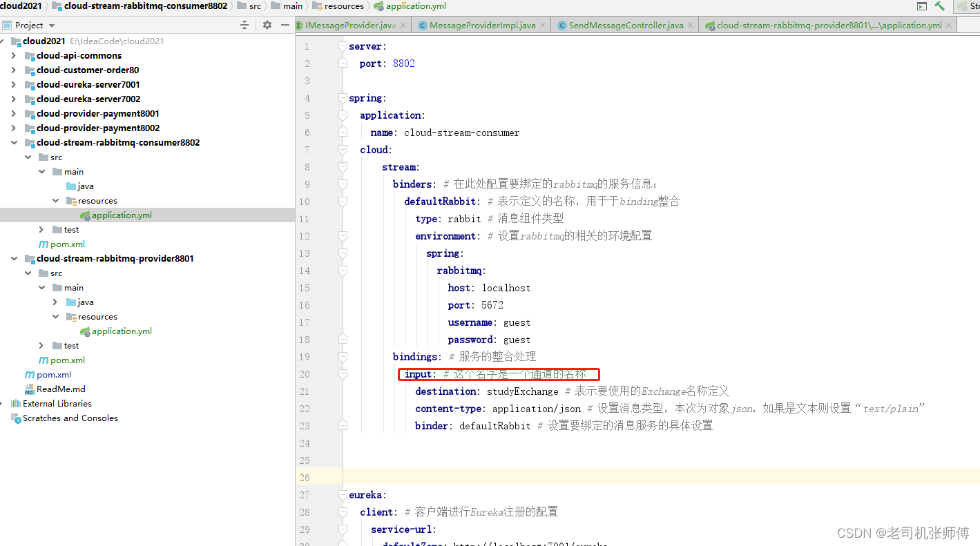This screenshot has height=546, width=980.
Task: Select pom.xml under provider8801 module
Action: tap(61, 360)
